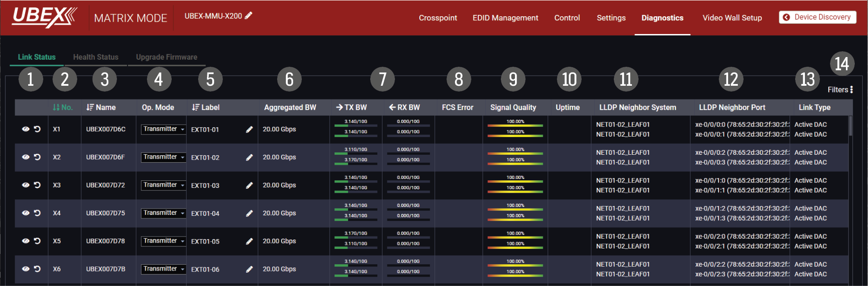Screen dimensions: 868x286
Task: Toggle the eye icon for row X1
Action: [26, 129]
